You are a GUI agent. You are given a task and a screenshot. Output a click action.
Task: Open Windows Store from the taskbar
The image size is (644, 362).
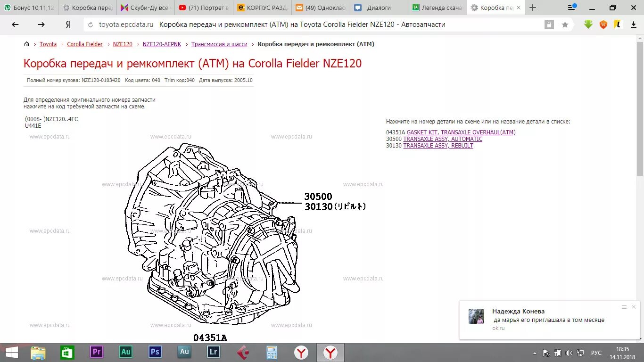(67, 352)
